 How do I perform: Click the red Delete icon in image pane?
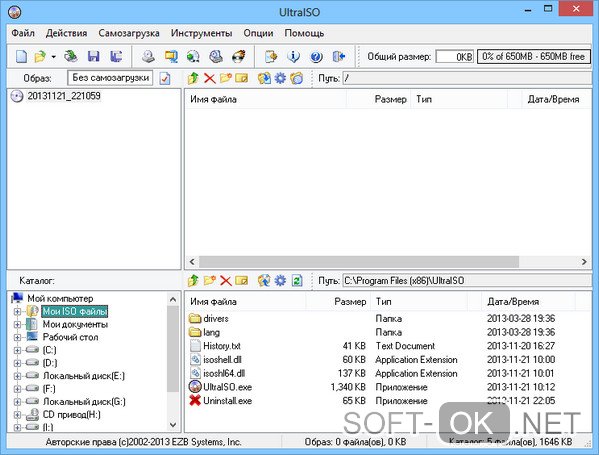pos(209,78)
